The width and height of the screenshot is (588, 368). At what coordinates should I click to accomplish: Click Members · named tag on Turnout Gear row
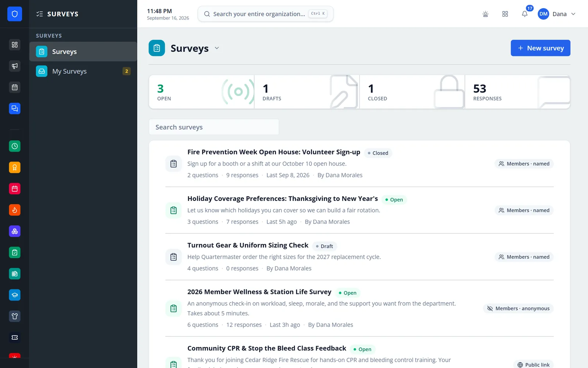tap(524, 257)
